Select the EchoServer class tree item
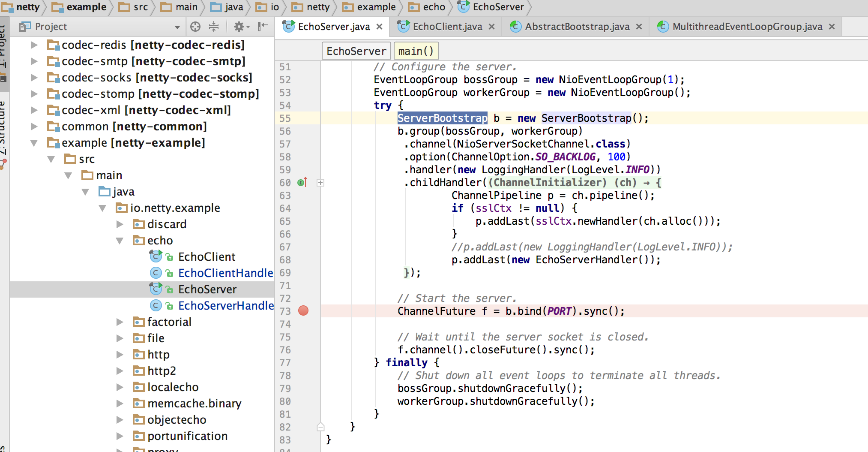The image size is (868, 452). pyautogui.click(x=207, y=289)
